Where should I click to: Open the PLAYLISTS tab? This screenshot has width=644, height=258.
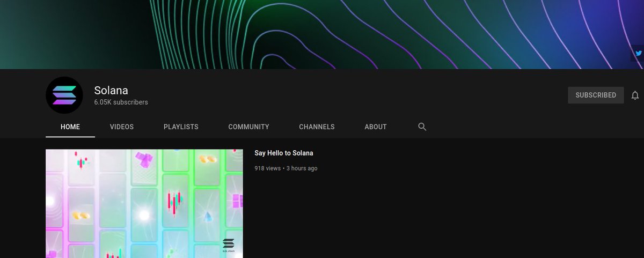click(x=181, y=127)
